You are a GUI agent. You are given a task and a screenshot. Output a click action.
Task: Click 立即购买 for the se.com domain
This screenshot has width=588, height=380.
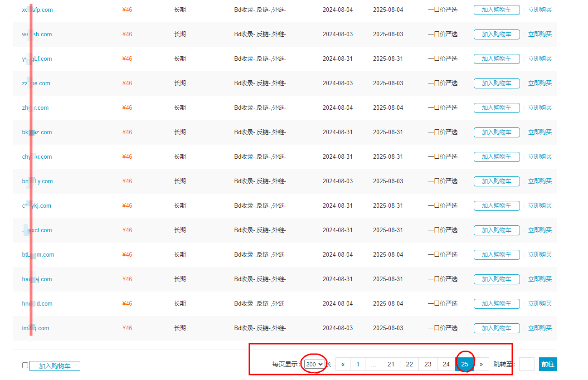coord(540,83)
